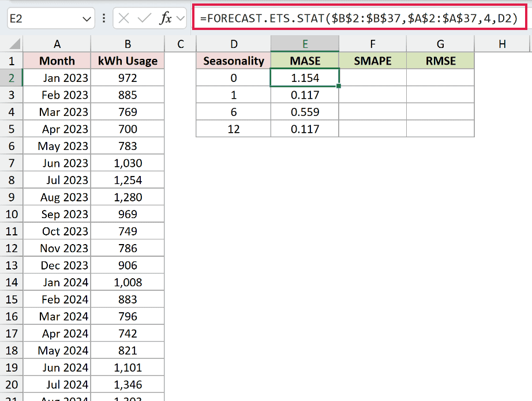The width and height of the screenshot is (532, 401).
Task: Select row 1 header
Action: pos(12,61)
